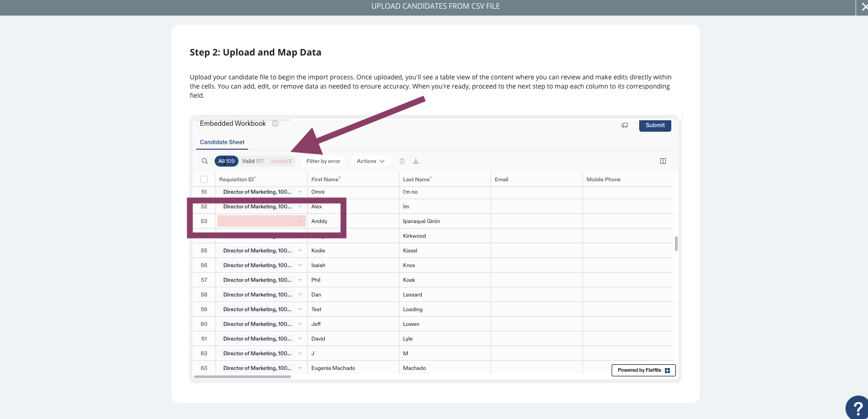
Task: Click the Last Name column header
Action: coord(445,179)
